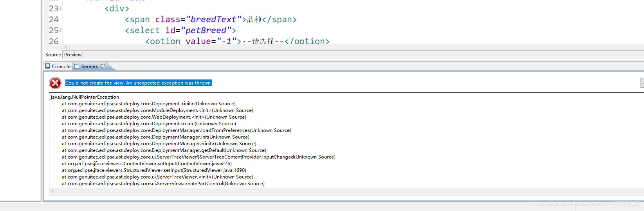Screen dimensions: 644x211
Task: Click the Deployment.<init> stack trace line
Action: tap(149, 104)
